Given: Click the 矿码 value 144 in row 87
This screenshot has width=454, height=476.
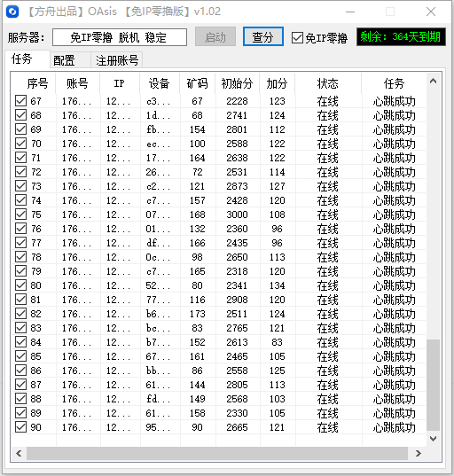Looking at the screenshot, I should click(198, 385).
